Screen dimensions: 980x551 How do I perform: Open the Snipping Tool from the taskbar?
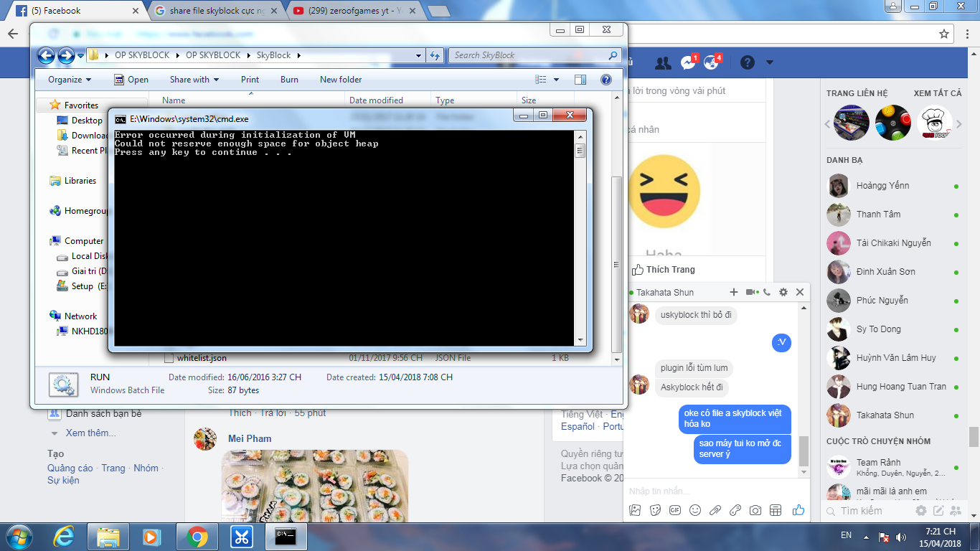[x=242, y=536]
